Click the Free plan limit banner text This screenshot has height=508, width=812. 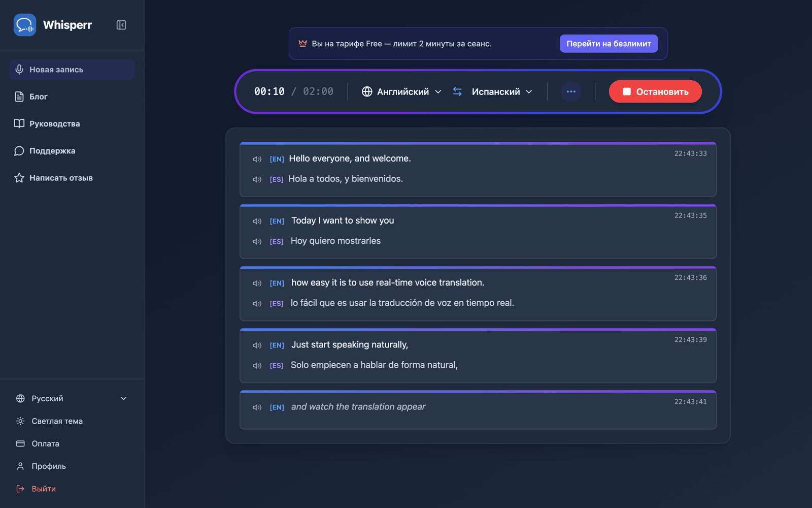point(401,44)
